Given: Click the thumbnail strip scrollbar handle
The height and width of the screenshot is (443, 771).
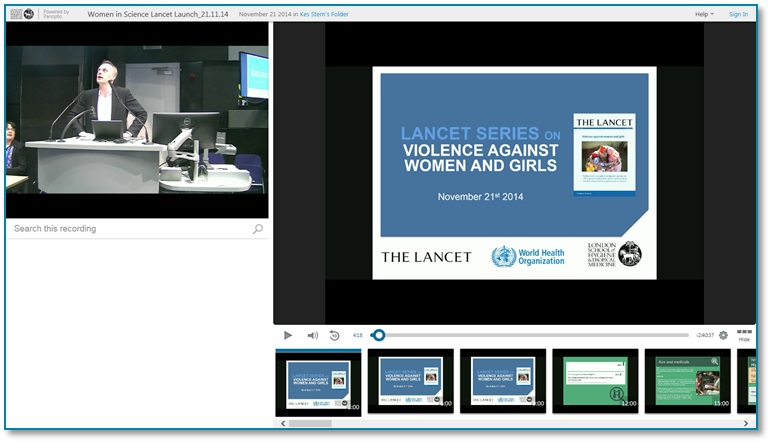Looking at the screenshot, I should click(310, 423).
